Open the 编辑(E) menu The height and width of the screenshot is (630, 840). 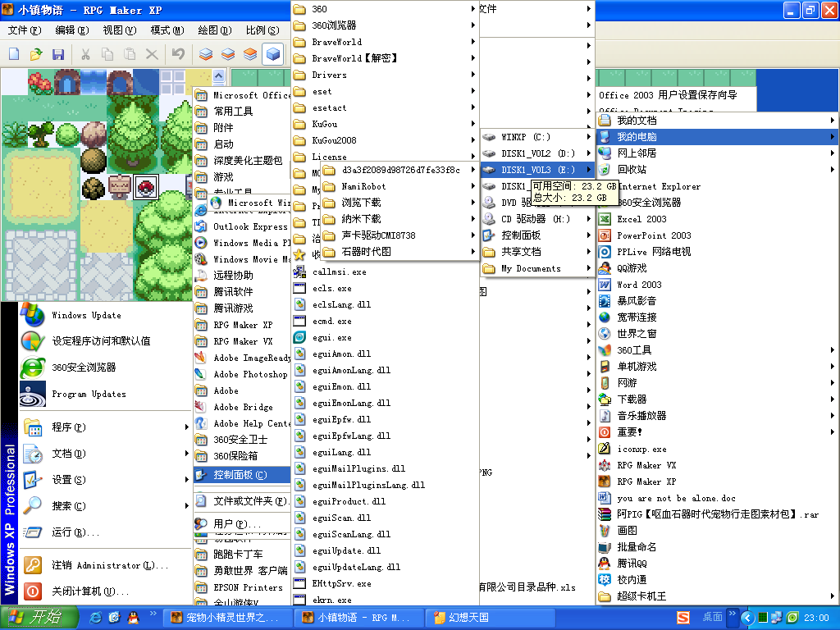tap(72, 30)
